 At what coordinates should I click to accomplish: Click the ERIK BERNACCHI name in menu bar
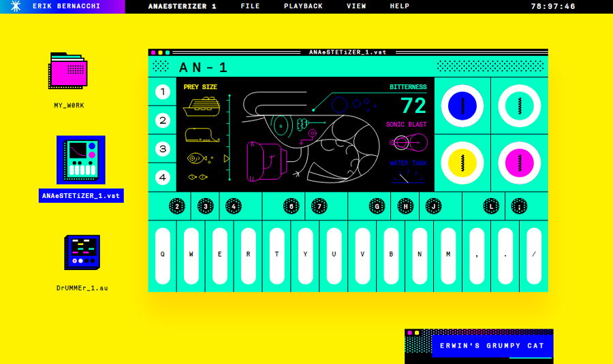click(x=67, y=6)
